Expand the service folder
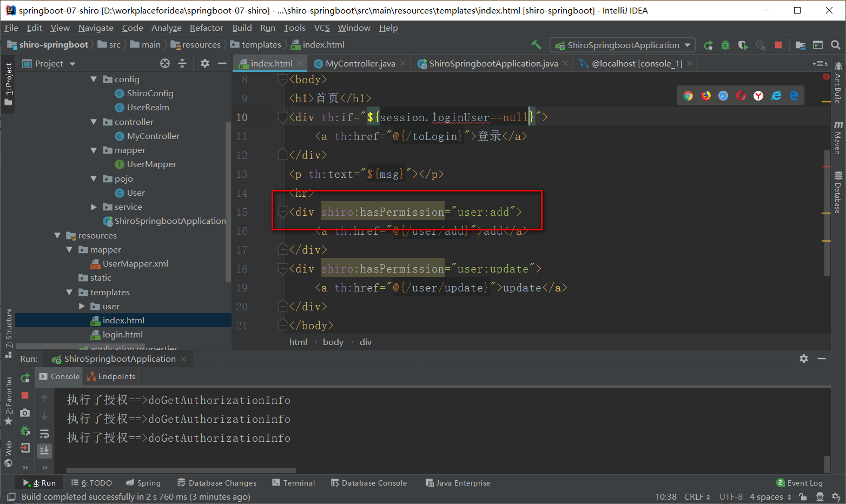Screen dimensions: 846x504 94,207
